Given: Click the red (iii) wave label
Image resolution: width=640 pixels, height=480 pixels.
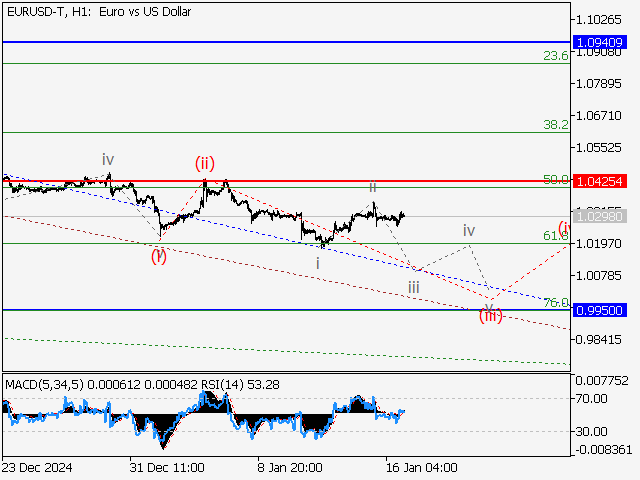Looking at the screenshot, I should click(490, 316).
